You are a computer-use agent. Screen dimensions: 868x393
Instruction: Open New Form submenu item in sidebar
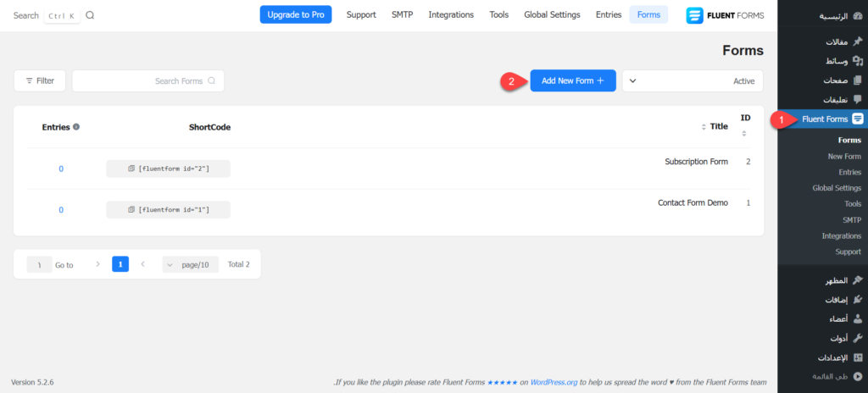[x=845, y=156]
